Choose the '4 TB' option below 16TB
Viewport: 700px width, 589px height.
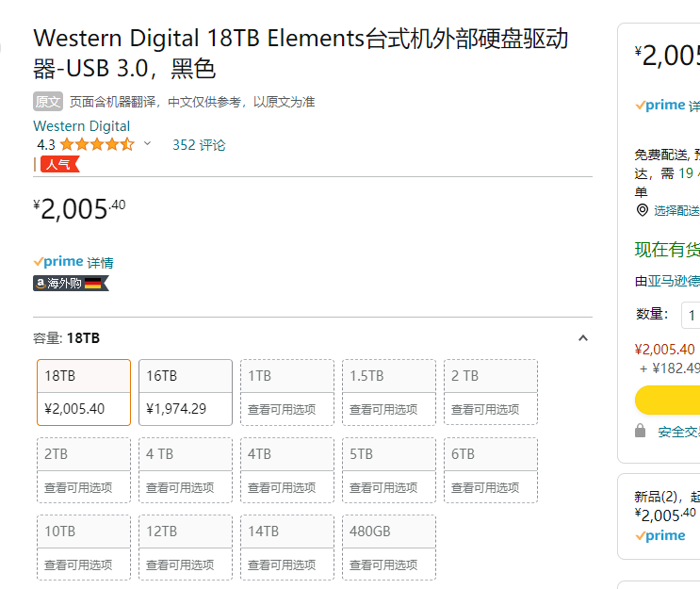[186, 470]
